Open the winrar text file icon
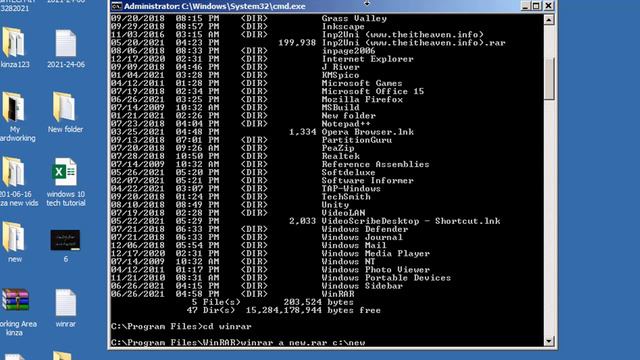640x360 pixels. pyautogui.click(x=65, y=308)
